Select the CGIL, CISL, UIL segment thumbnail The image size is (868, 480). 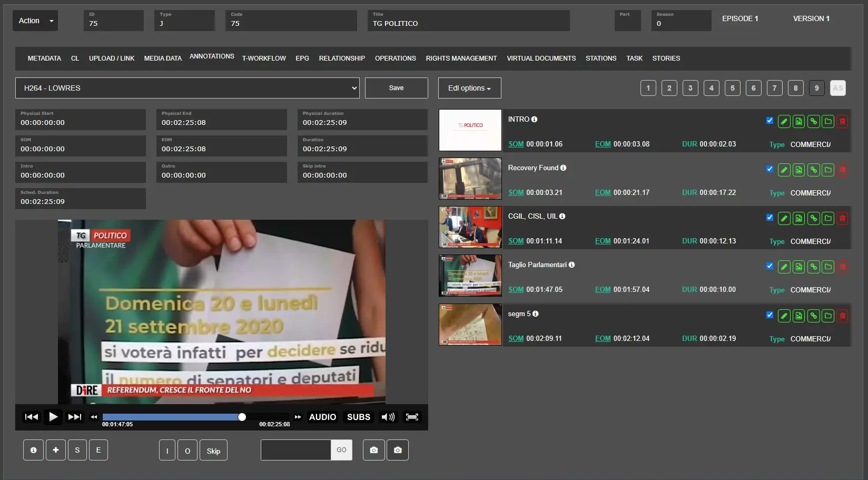tap(470, 227)
